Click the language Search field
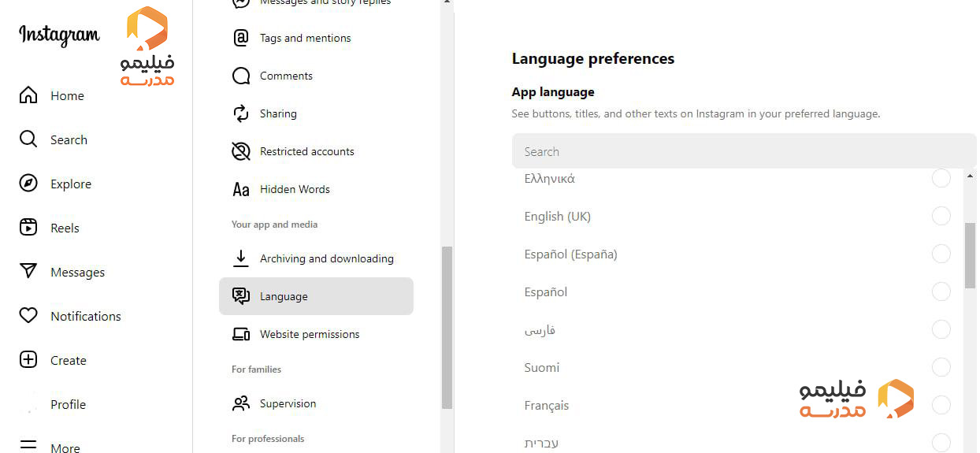The image size is (980, 453). [741, 151]
